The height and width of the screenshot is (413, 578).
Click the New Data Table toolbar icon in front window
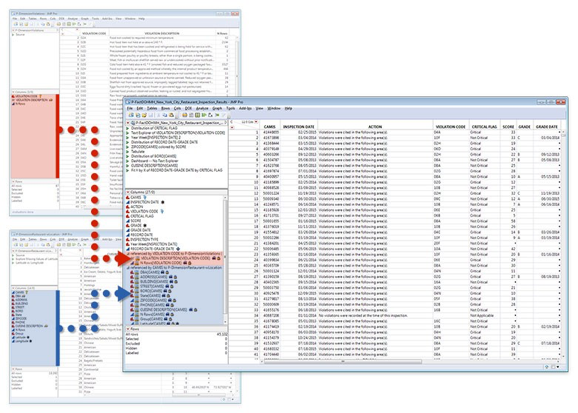click(131, 115)
